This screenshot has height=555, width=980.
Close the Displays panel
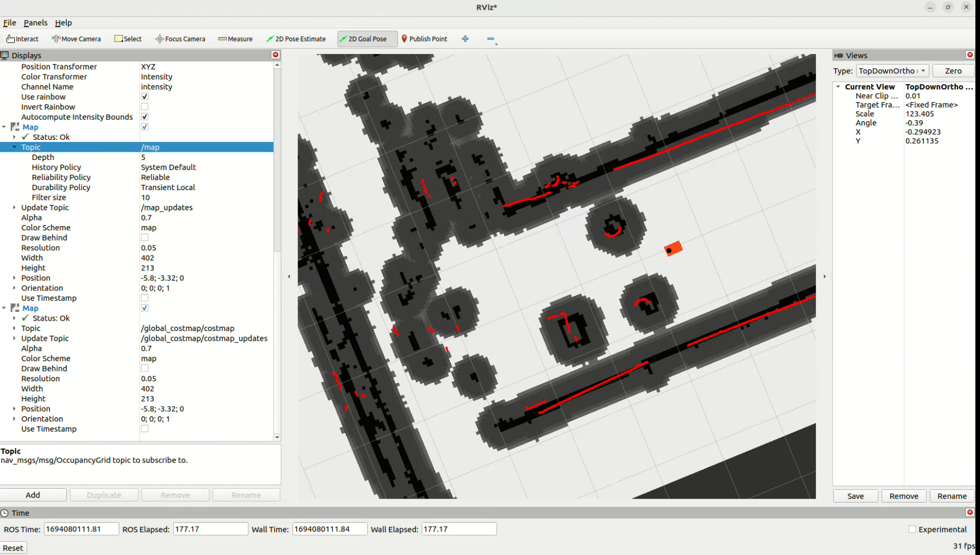click(276, 54)
